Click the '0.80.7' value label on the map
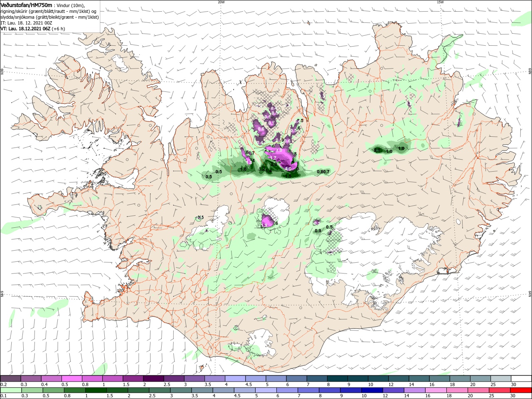Viewport: 532px width, 399px height. 323,172
